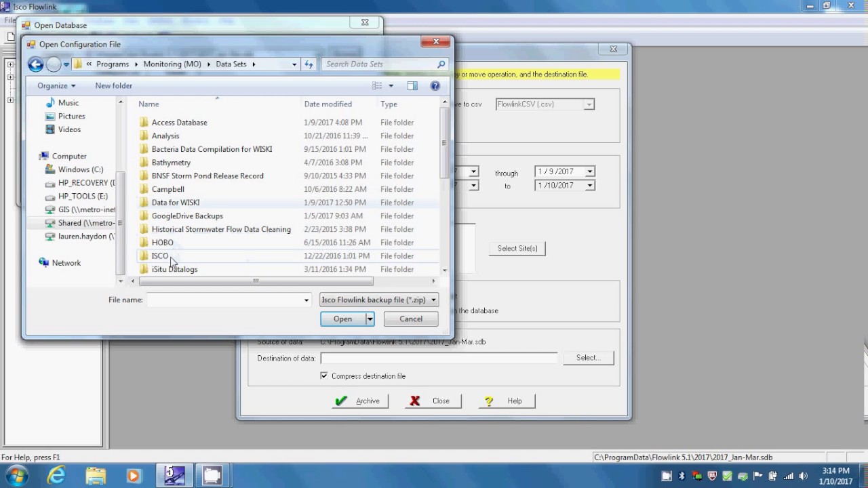Select the GoogleDrive Backups folder
The image size is (868, 488).
(187, 216)
